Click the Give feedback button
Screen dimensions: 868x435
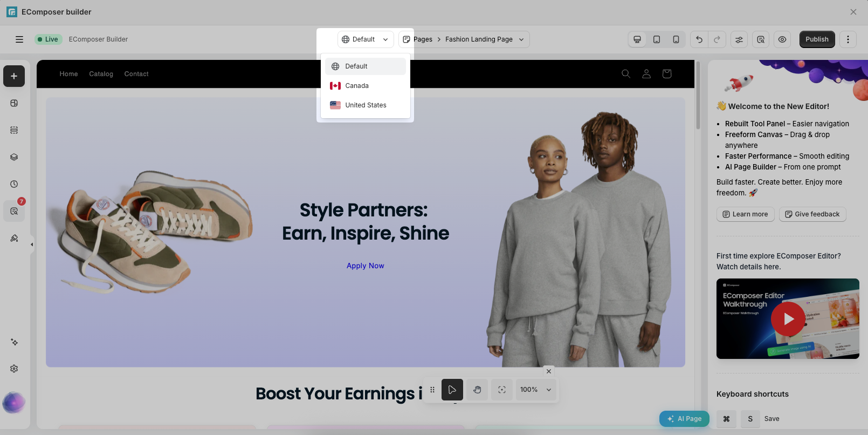(812, 214)
